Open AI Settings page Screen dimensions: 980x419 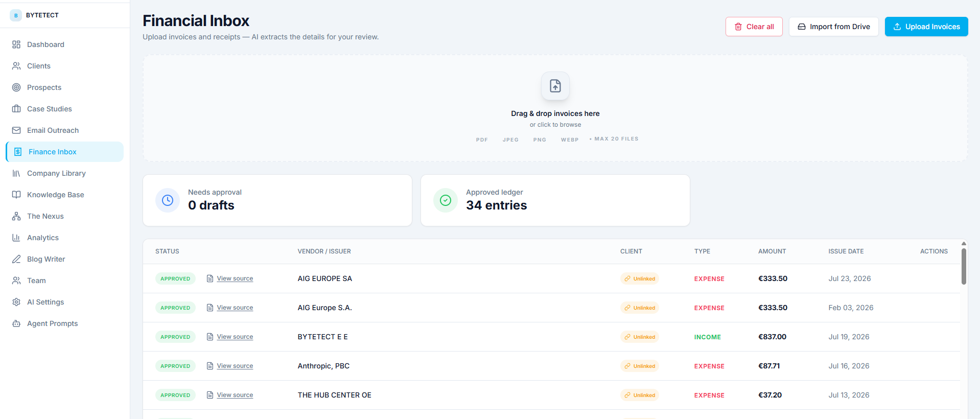pos(65,302)
